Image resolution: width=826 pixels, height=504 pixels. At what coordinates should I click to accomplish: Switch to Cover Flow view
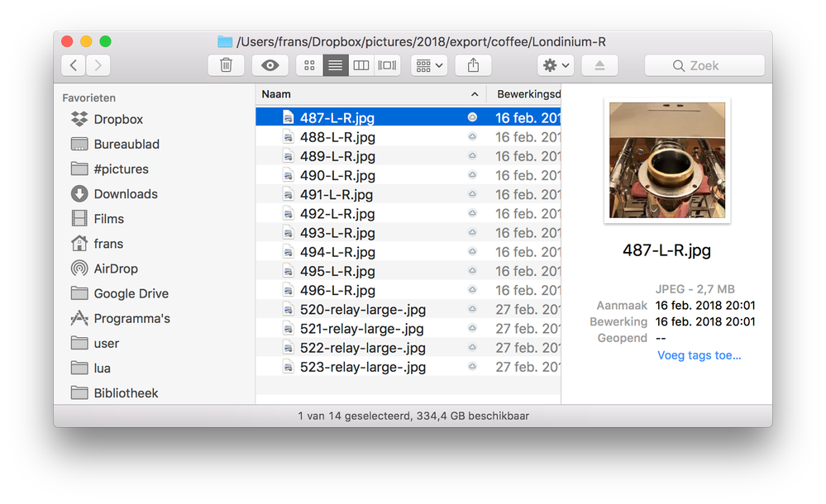(x=387, y=65)
